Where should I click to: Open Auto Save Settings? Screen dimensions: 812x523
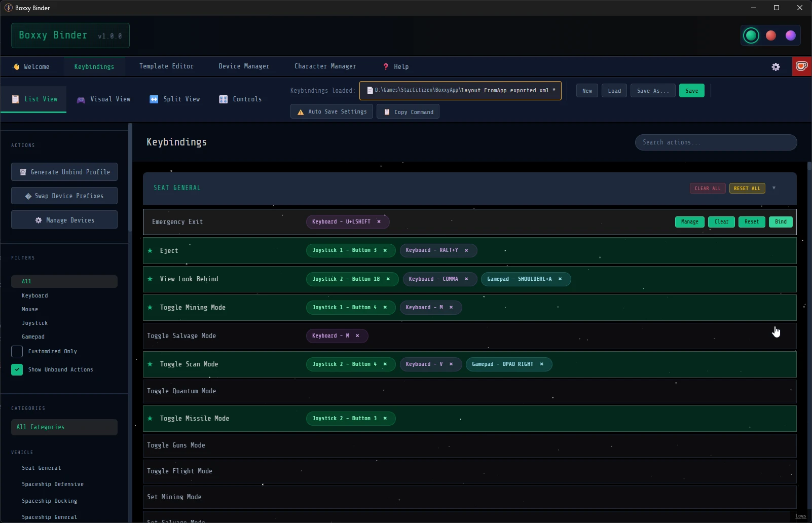(332, 111)
